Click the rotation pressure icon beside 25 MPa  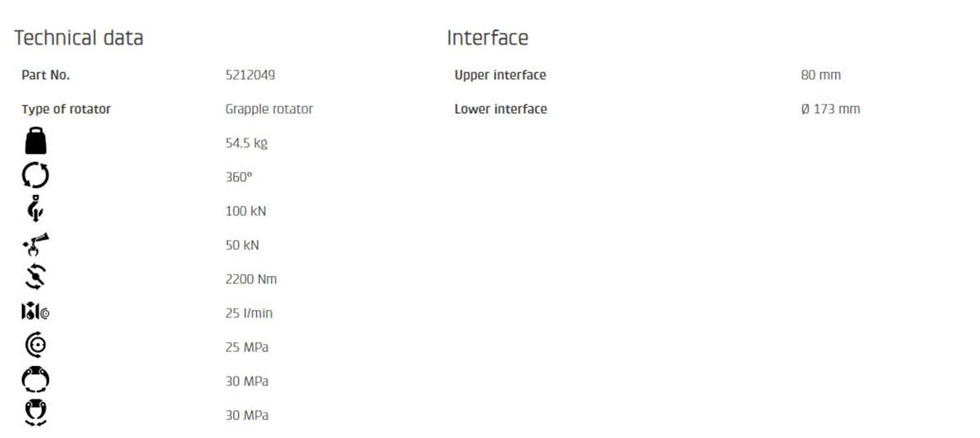(x=36, y=346)
